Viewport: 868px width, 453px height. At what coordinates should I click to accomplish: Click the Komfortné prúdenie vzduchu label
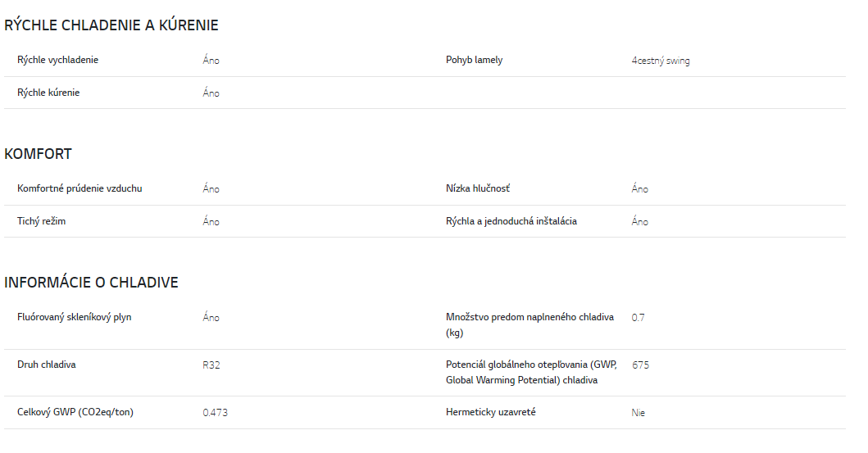tap(80, 188)
